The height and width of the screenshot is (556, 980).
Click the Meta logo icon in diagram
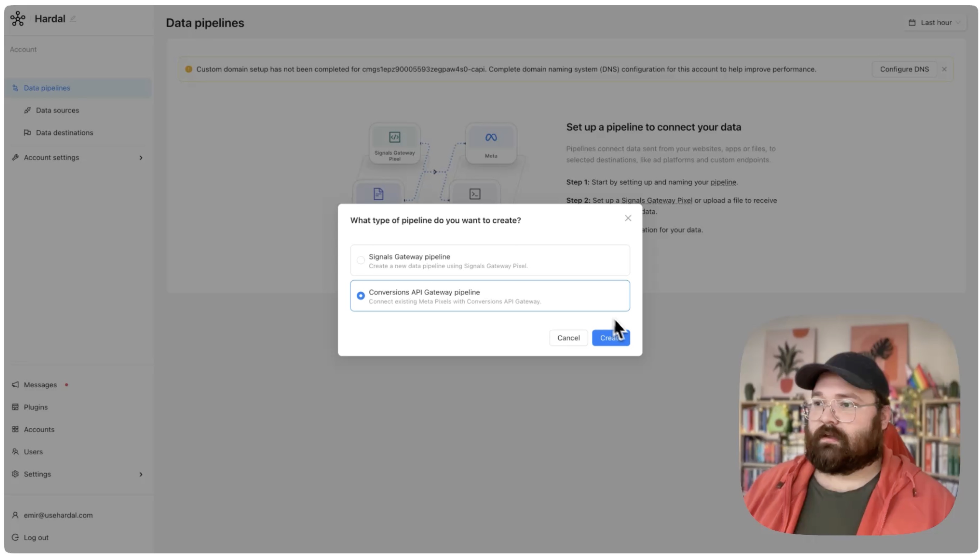[491, 137]
